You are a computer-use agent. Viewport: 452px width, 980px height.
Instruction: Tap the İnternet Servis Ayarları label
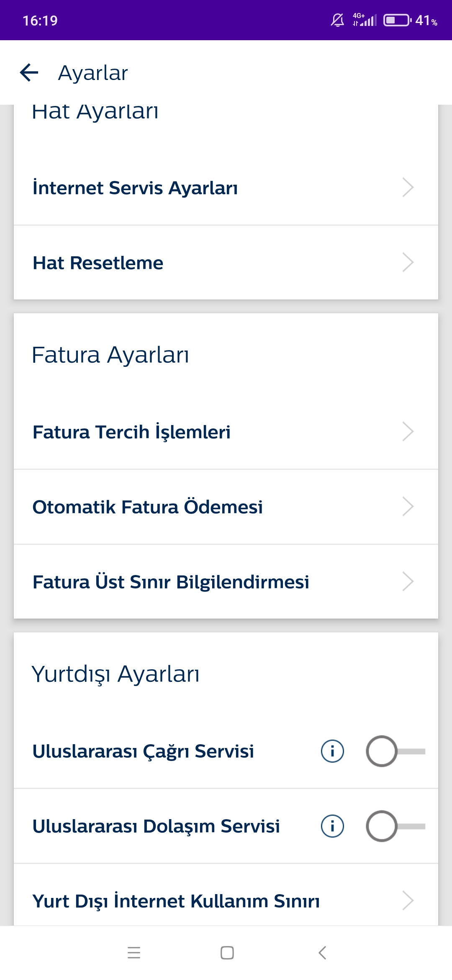135,188
